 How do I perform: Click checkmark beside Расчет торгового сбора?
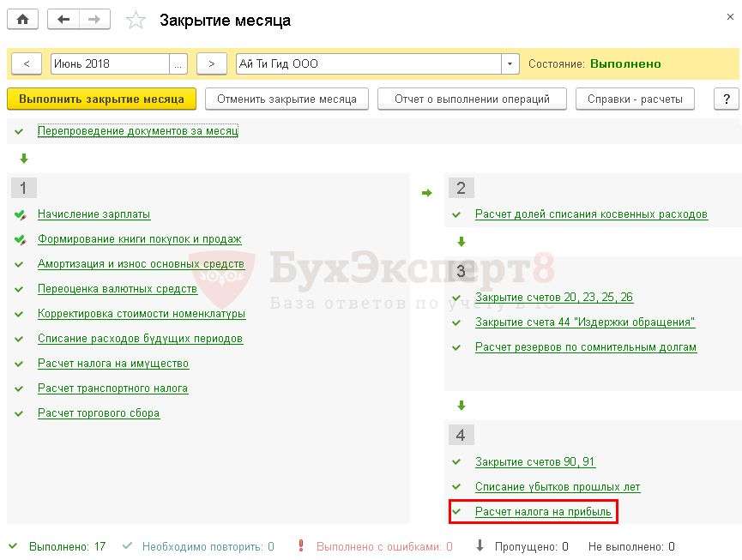click(x=19, y=413)
